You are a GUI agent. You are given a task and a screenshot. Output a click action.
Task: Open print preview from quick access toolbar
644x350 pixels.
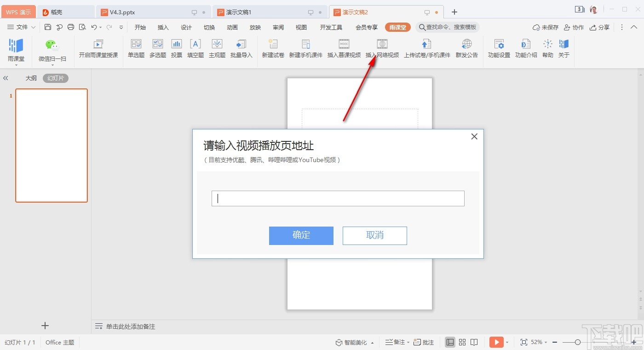click(82, 27)
